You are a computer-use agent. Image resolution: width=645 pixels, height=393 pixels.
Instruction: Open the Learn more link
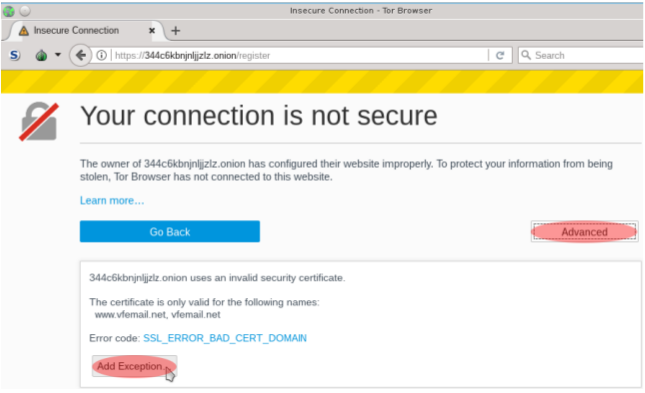click(112, 200)
